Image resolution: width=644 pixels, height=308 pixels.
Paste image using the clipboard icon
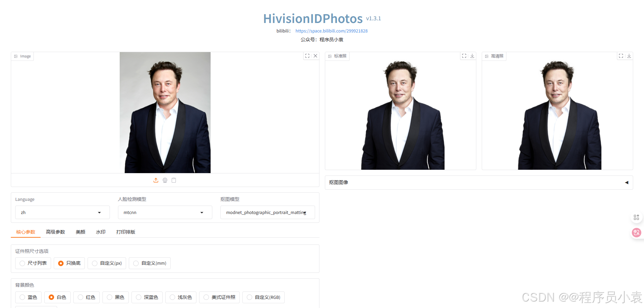tap(174, 180)
